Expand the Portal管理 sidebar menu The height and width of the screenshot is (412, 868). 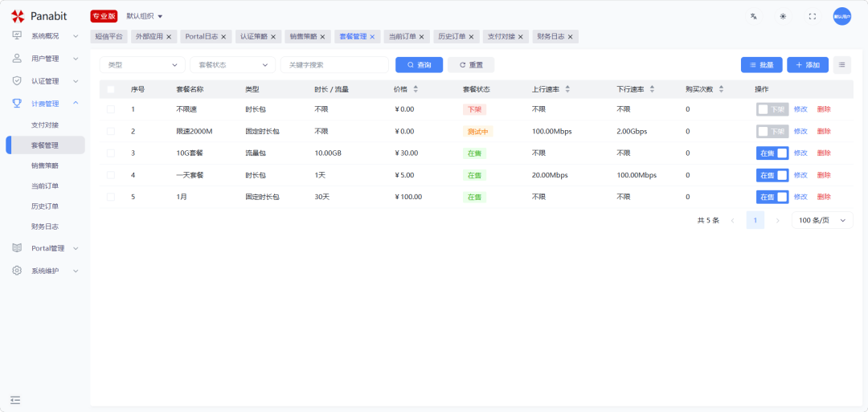(x=45, y=248)
